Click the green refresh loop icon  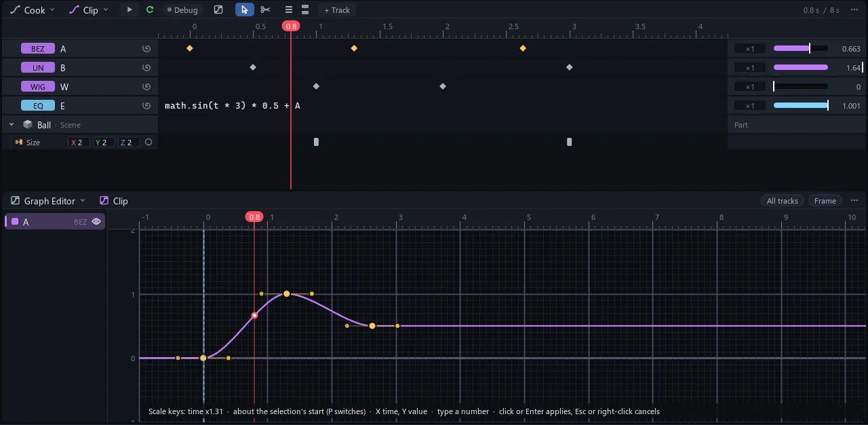150,10
